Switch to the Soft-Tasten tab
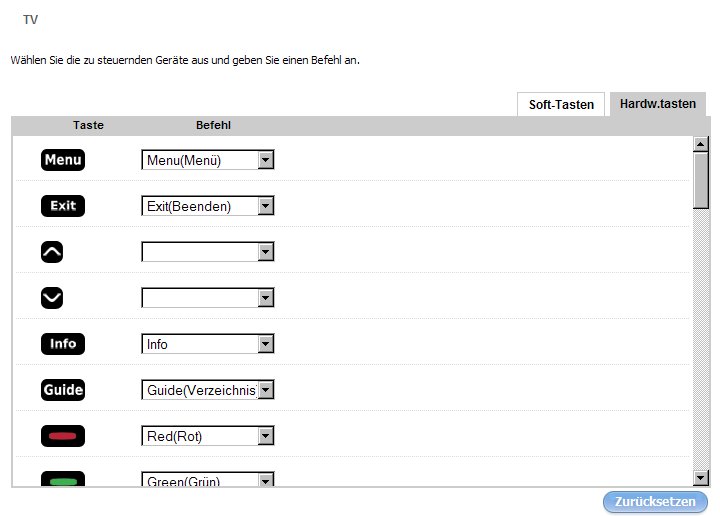Image resolution: width=720 pixels, height=516 pixels. click(x=561, y=104)
